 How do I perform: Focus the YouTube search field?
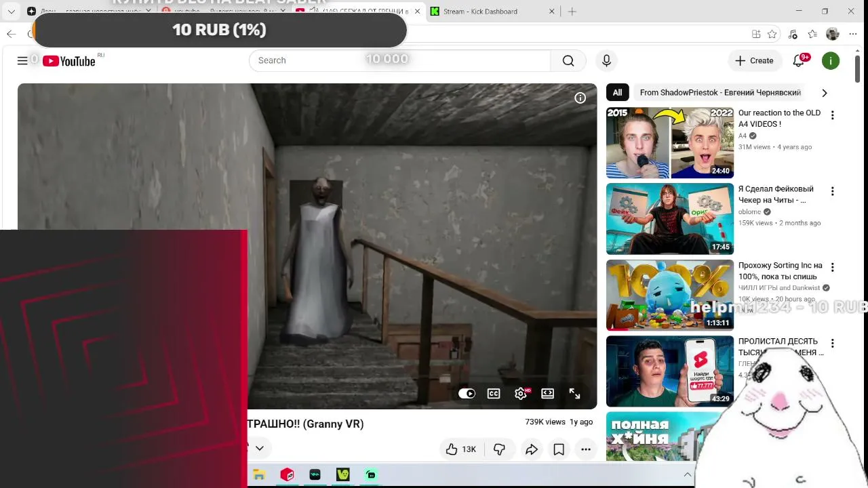click(x=400, y=60)
